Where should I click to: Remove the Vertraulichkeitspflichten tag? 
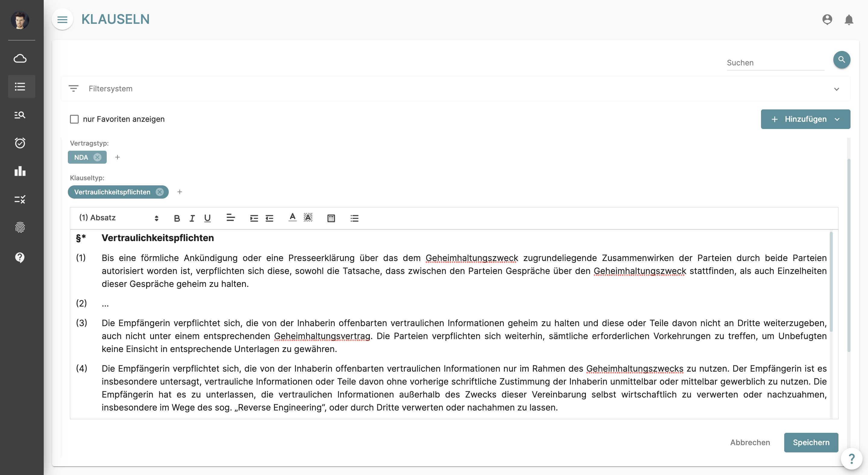[160, 192]
